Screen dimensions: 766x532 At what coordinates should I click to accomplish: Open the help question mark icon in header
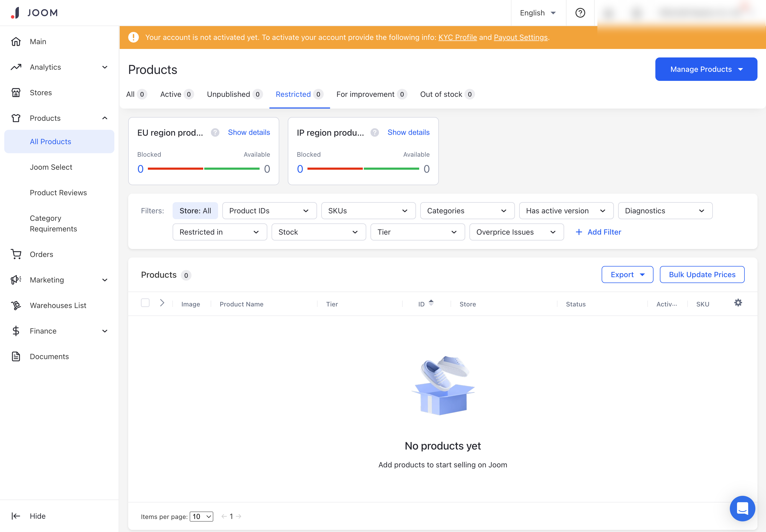[x=580, y=13]
